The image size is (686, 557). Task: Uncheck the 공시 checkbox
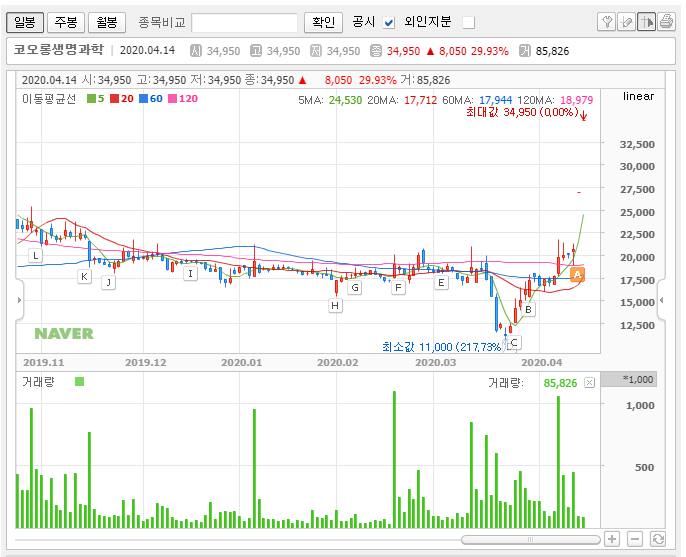388,22
